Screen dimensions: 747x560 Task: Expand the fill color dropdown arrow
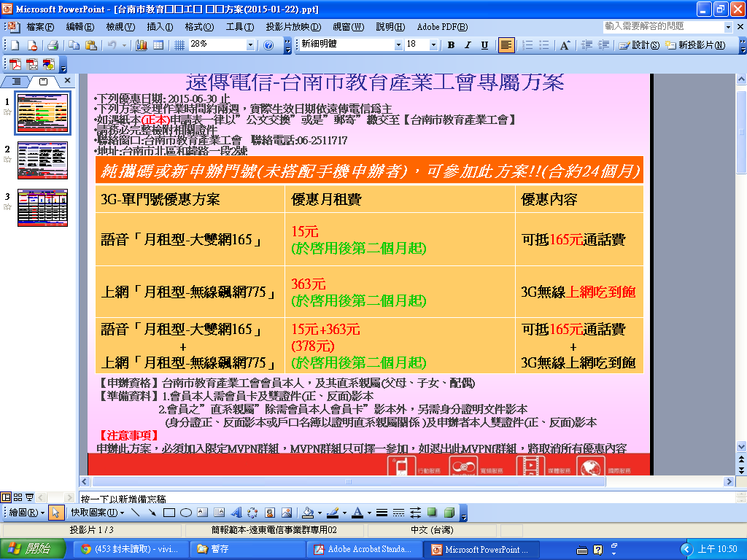click(x=320, y=513)
